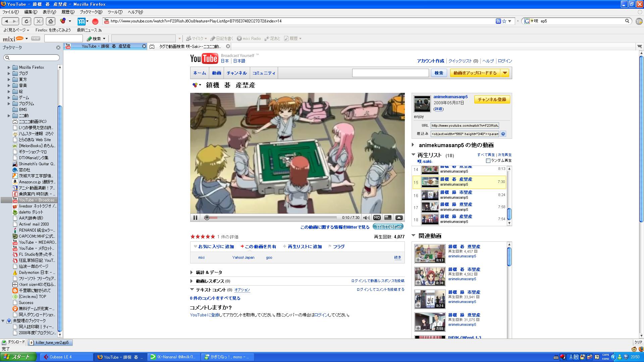The height and width of the screenshot is (362, 644).
Task: Click the video URL text field
Action: [x=465, y=125]
